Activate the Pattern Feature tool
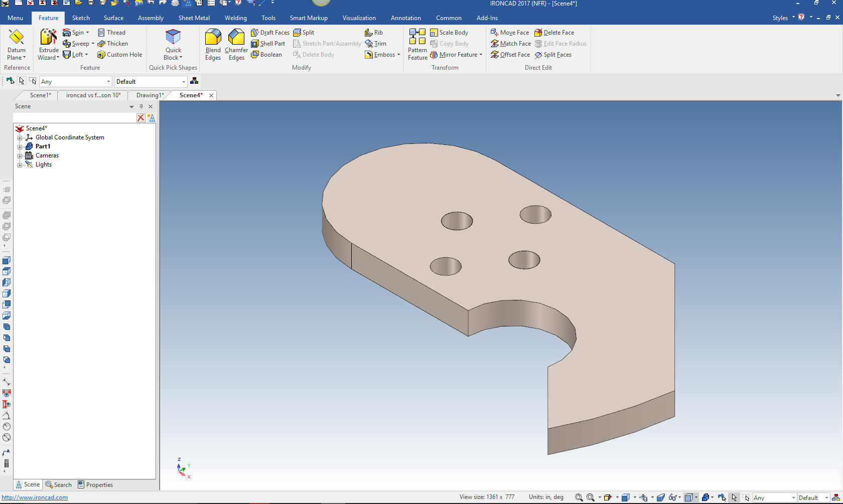Viewport: 843px width, 504px height. click(x=417, y=44)
